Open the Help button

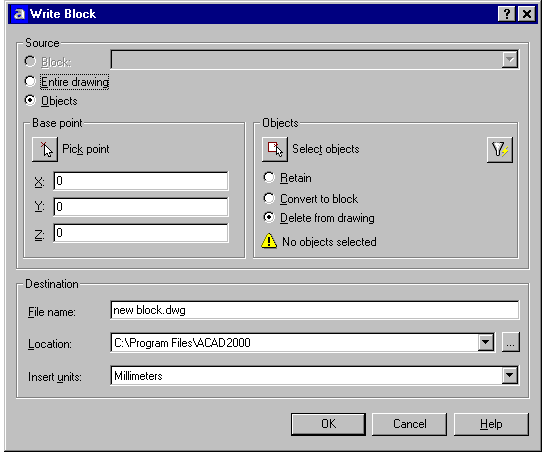tap(491, 424)
